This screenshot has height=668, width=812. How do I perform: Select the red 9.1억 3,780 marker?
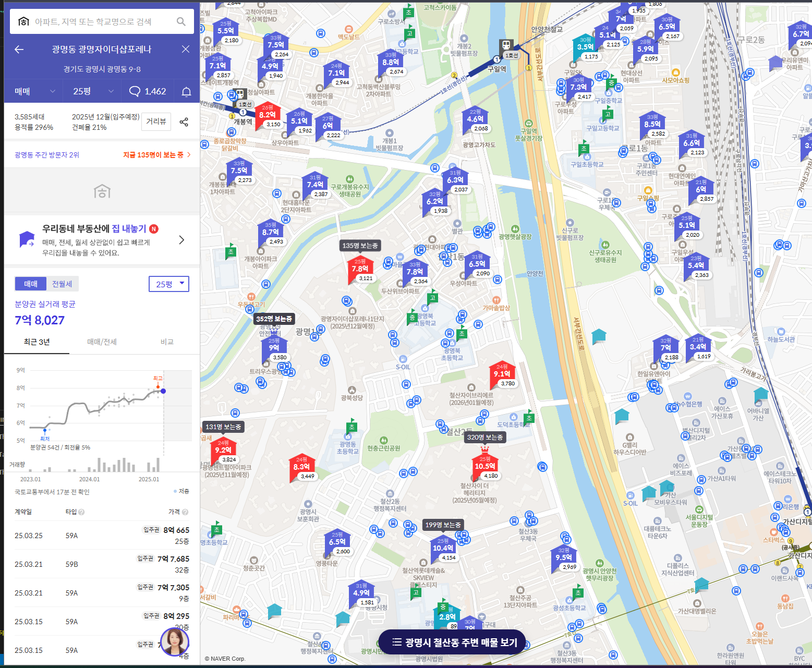click(503, 374)
